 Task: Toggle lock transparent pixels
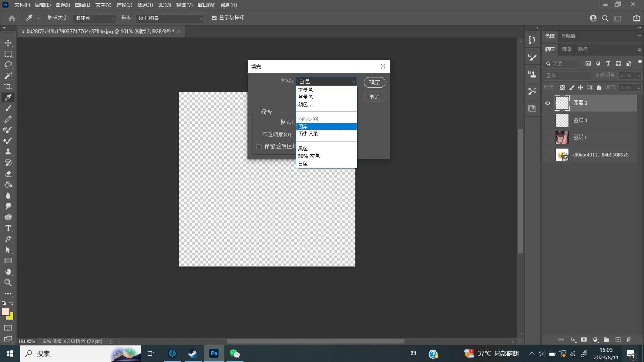562,88
